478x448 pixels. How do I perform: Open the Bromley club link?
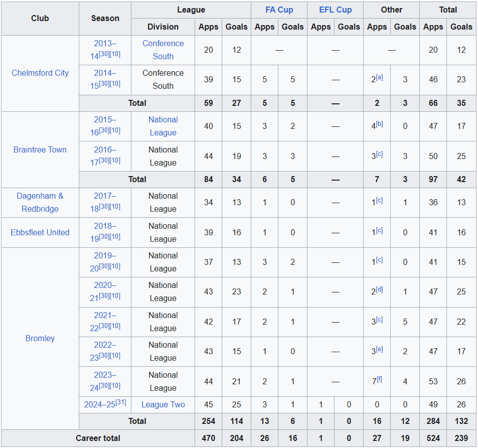tap(40, 338)
